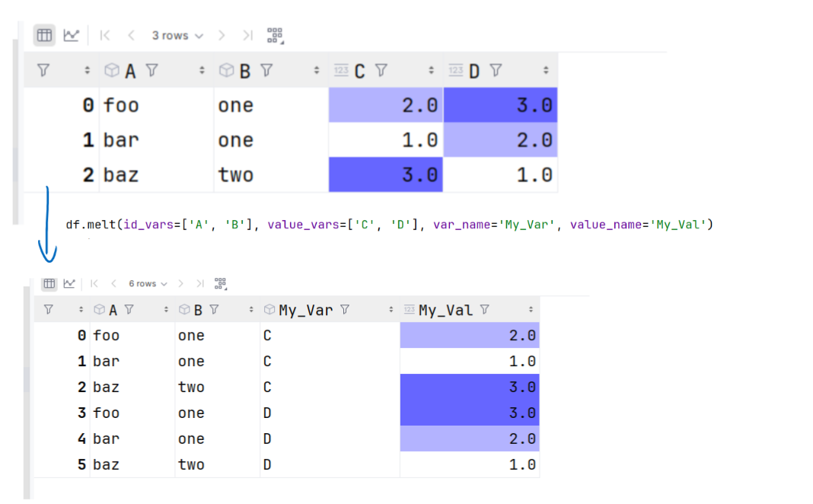The image size is (813, 504).
Task: Open grid settings icon next to '3 rows'
Action: click(275, 35)
